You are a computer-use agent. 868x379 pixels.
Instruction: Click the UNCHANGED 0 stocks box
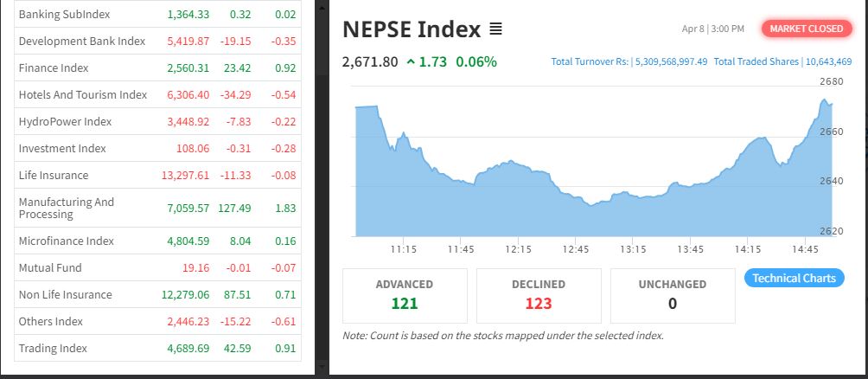click(x=673, y=296)
